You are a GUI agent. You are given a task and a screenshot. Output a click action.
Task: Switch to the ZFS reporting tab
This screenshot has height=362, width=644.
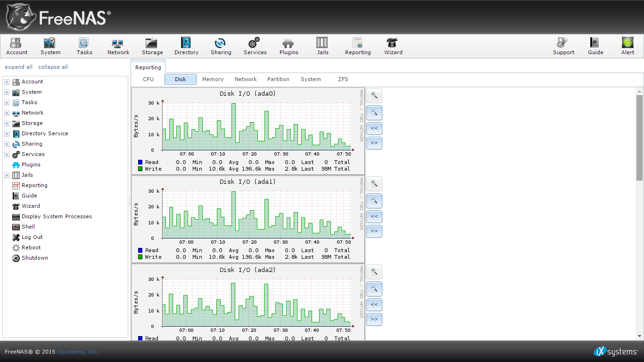343,79
